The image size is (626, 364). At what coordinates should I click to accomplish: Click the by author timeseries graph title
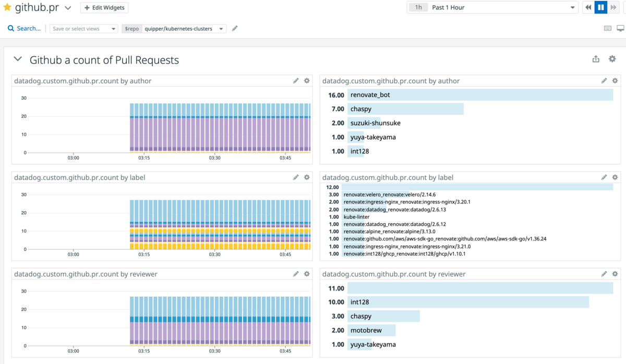[83, 81]
